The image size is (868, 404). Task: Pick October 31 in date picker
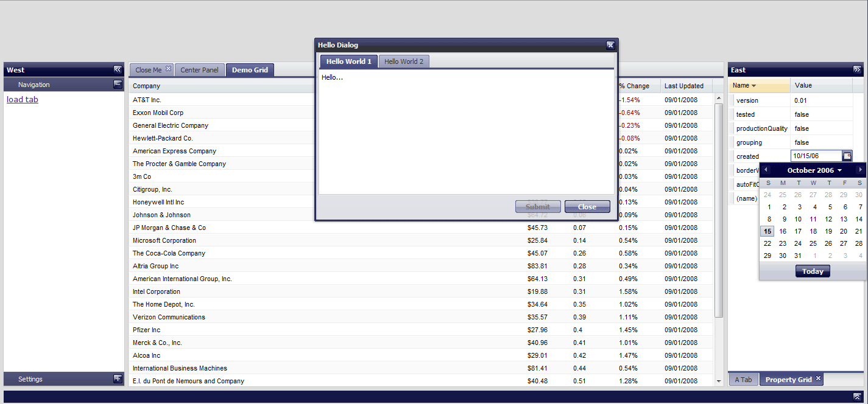click(x=798, y=256)
